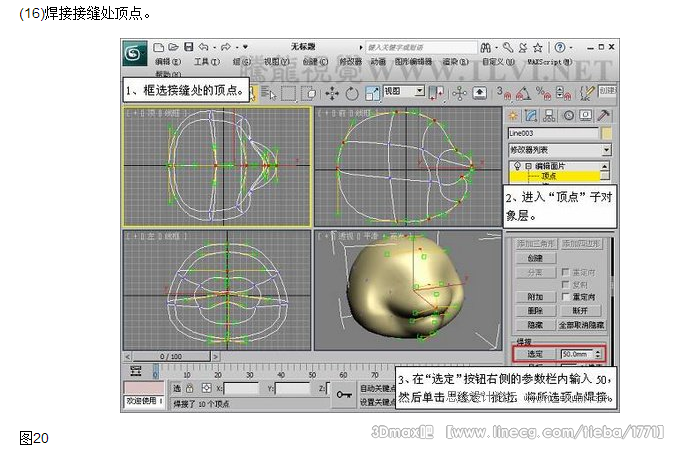Select the 顶点 sub-object level row
The height and width of the screenshot is (449, 693).
click(555, 176)
